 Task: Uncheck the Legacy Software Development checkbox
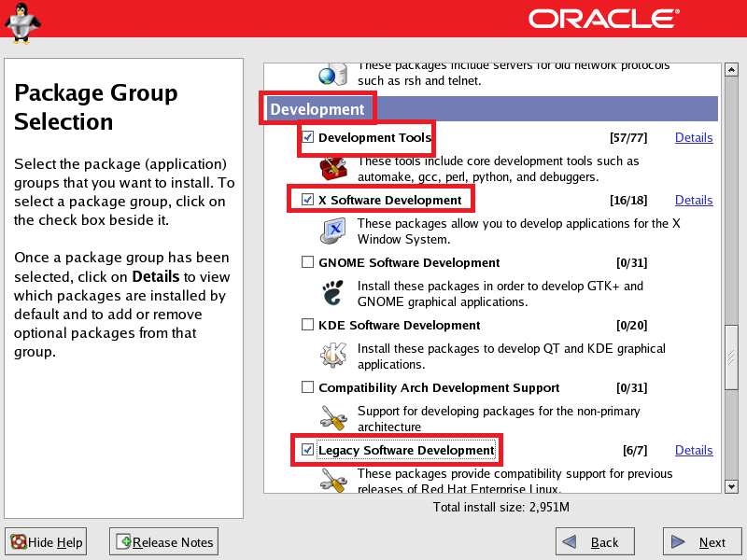pyautogui.click(x=308, y=450)
